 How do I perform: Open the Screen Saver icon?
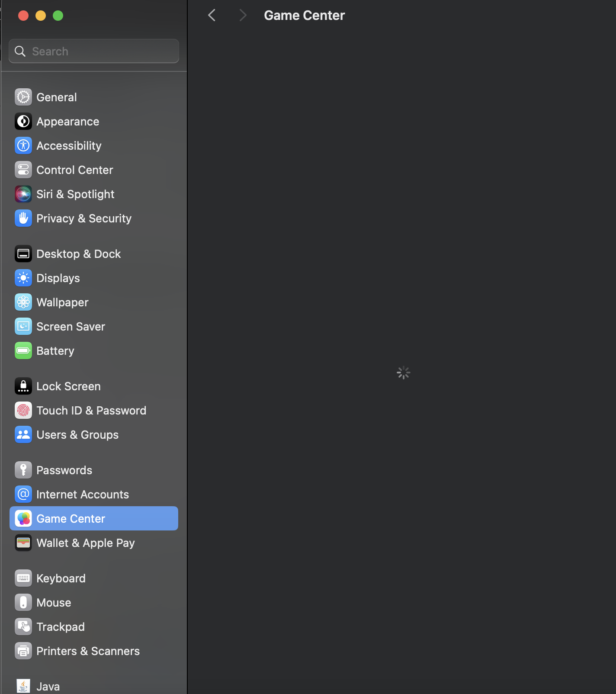[x=23, y=327]
